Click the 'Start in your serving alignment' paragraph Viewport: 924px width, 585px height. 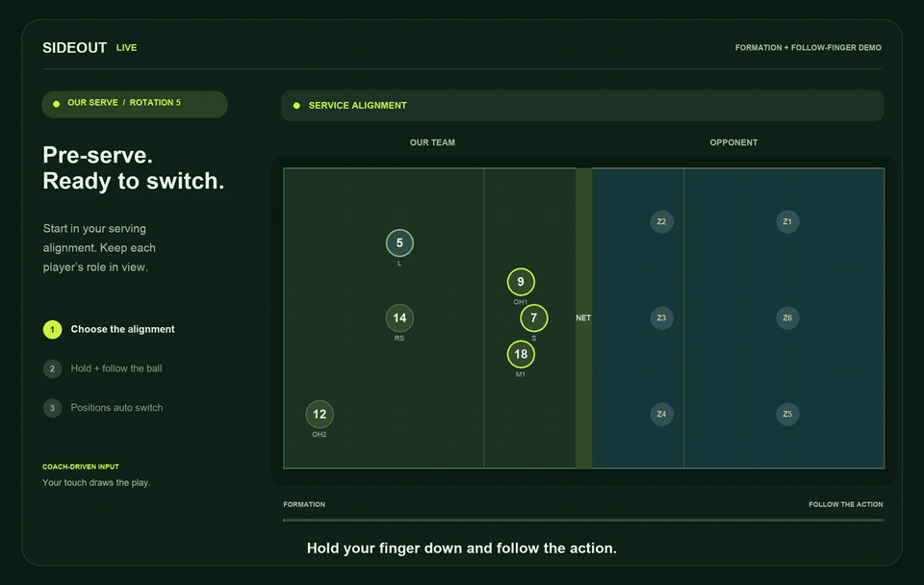(x=99, y=248)
